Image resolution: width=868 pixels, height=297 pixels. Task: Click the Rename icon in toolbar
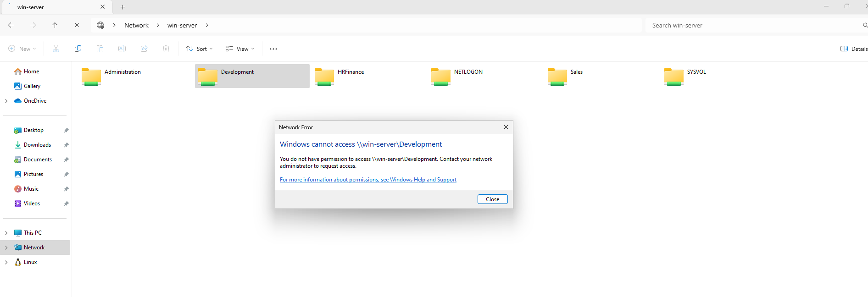[122, 49]
